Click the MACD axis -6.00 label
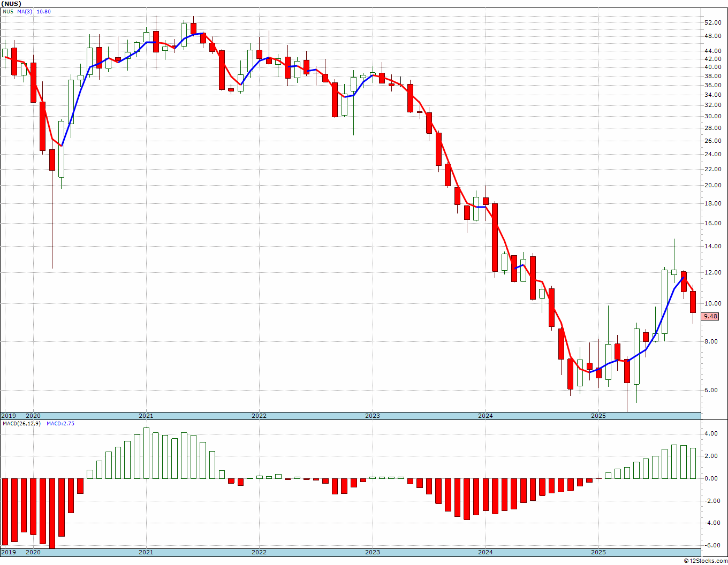728x565 pixels. 711,546
